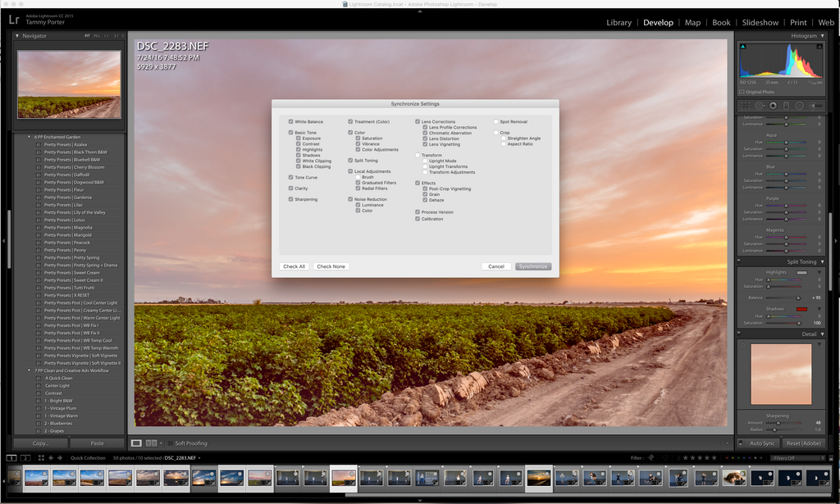
Task: Select the Crop Overlay tool
Action: 746,106
